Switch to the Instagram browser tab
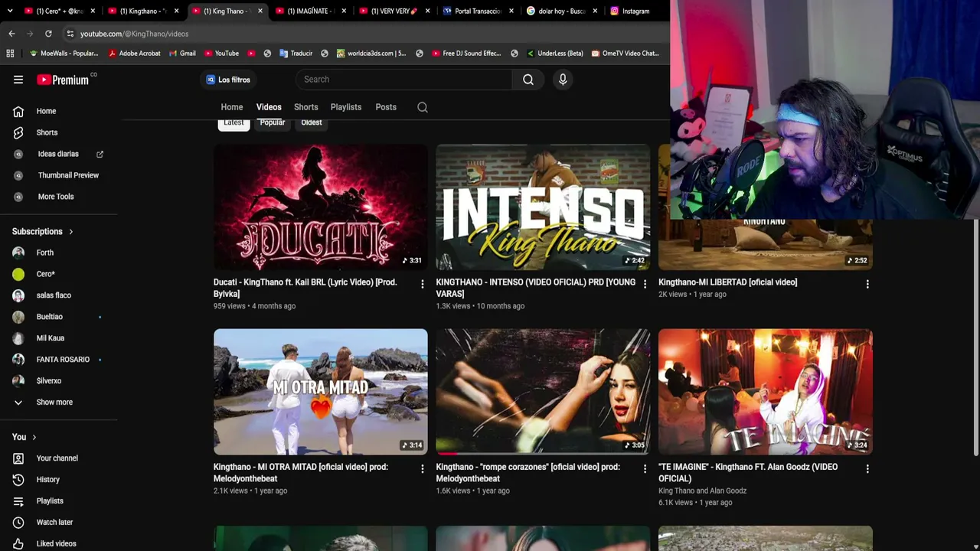 click(635, 11)
